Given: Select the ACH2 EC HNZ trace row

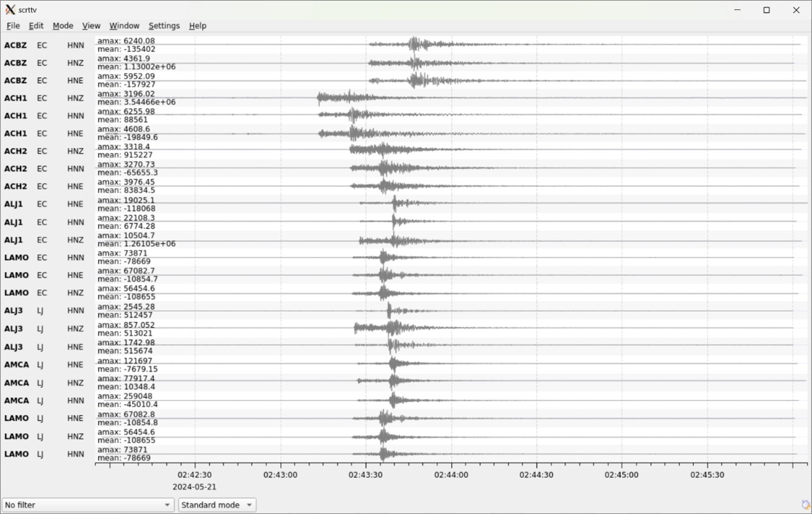Looking at the screenshot, I should point(405,151).
